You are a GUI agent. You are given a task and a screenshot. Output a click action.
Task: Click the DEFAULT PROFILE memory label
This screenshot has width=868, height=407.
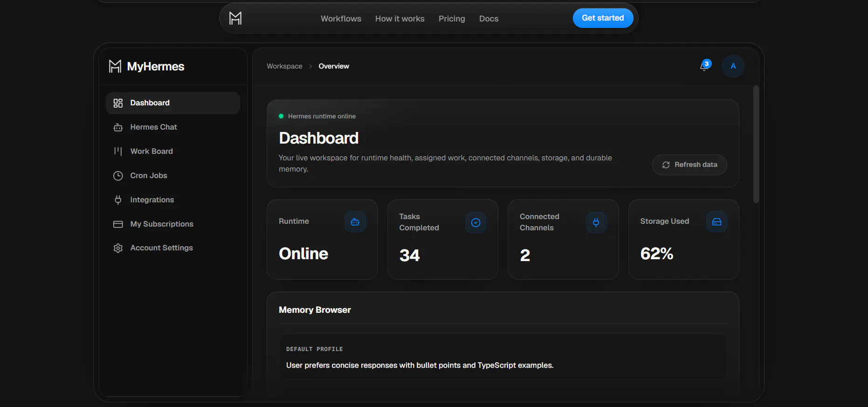coord(314,349)
